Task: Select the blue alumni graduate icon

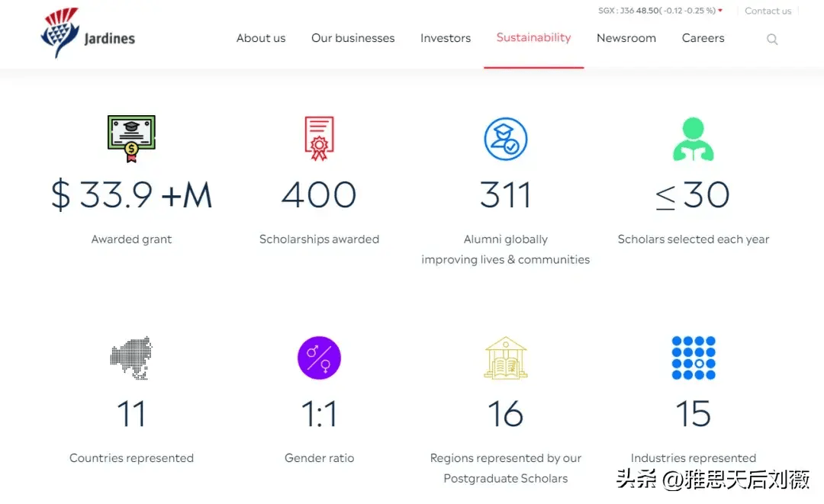Action: click(506, 139)
